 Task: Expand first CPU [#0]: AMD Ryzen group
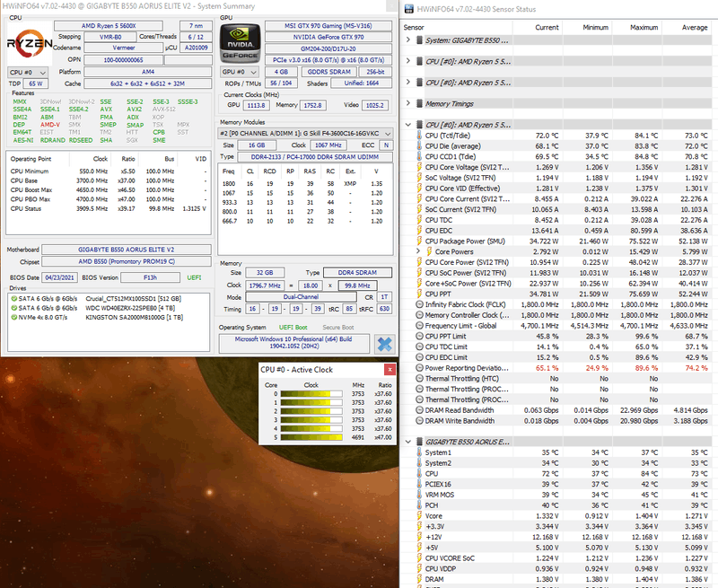408,61
